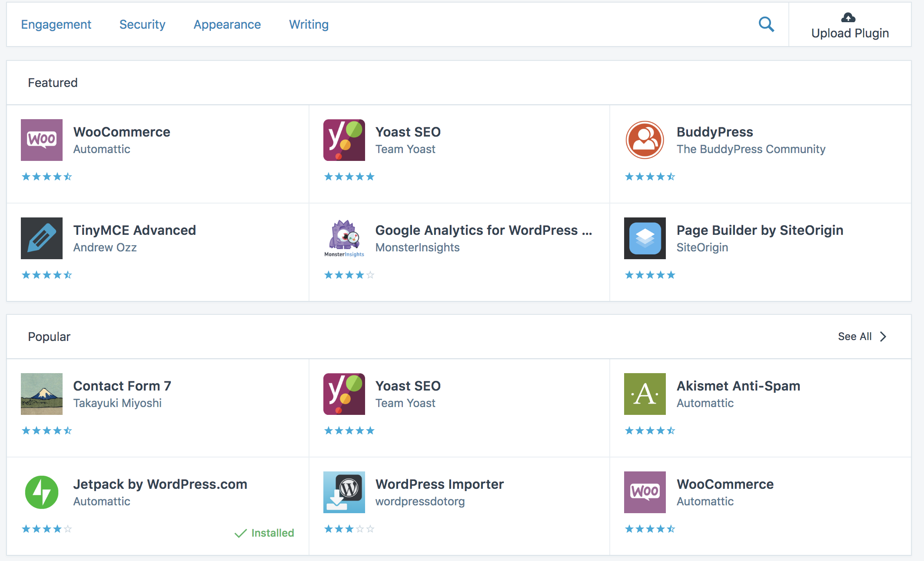Click the star rating of Contact Form 7
The image size is (924, 561).
pyautogui.click(x=47, y=431)
